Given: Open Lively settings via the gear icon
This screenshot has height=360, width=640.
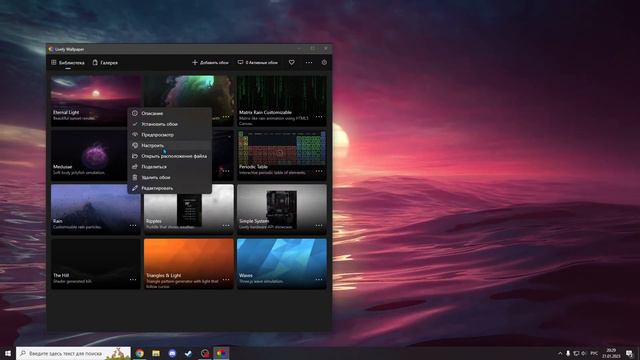Looking at the screenshot, I should coord(324,62).
